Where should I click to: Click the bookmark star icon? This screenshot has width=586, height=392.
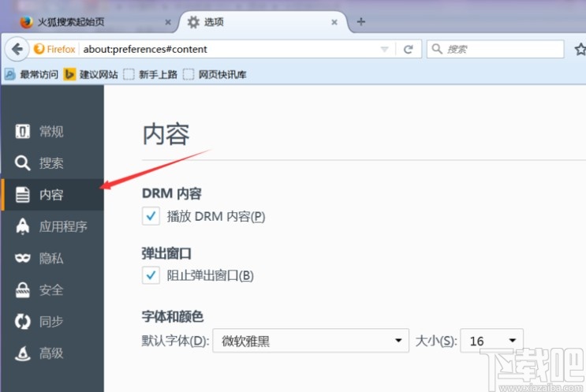(580, 49)
